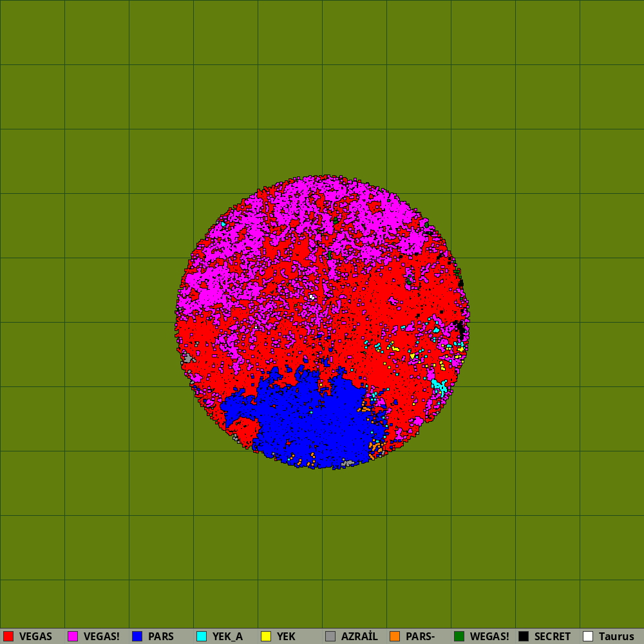This screenshot has width=644, height=644.
Task: Select the PARS legend label
Action: (x=160, y=637)
